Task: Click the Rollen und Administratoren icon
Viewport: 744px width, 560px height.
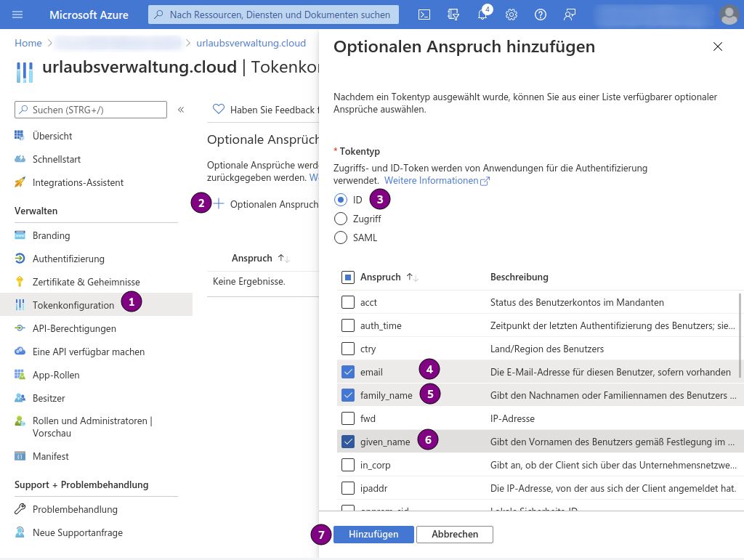Action: [20, 421]
